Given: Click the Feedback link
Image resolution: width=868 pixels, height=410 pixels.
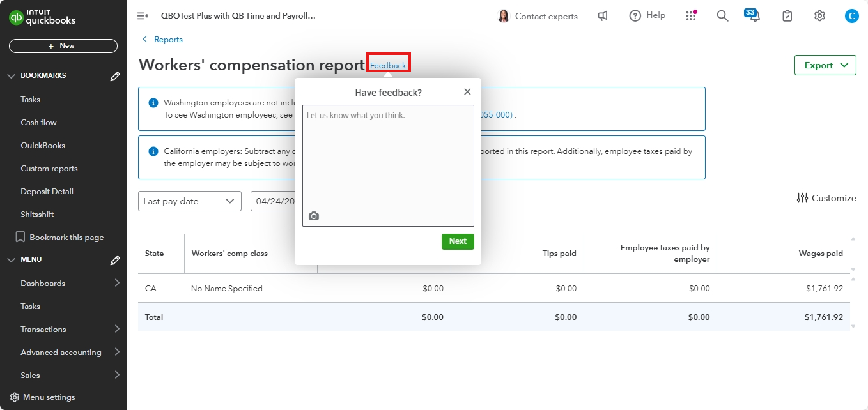Looking at the screenshot, I should click(388, 66).
